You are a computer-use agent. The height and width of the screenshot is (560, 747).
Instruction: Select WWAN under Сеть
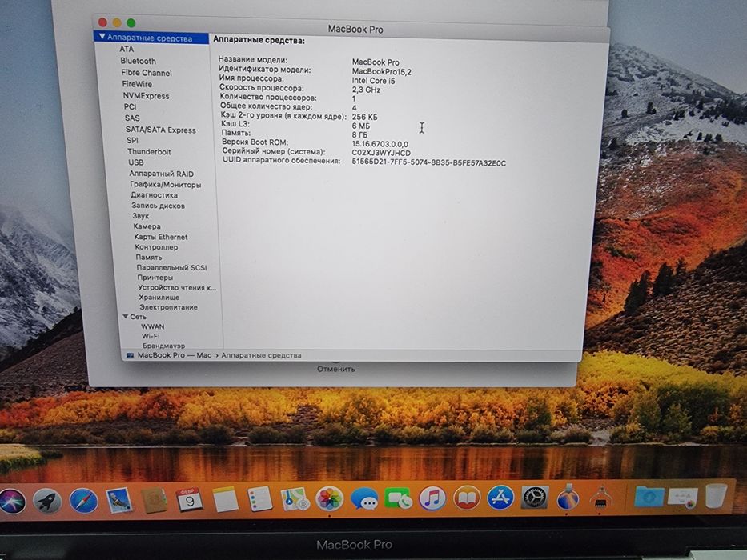pyautogui.click(x=152, y=326)
